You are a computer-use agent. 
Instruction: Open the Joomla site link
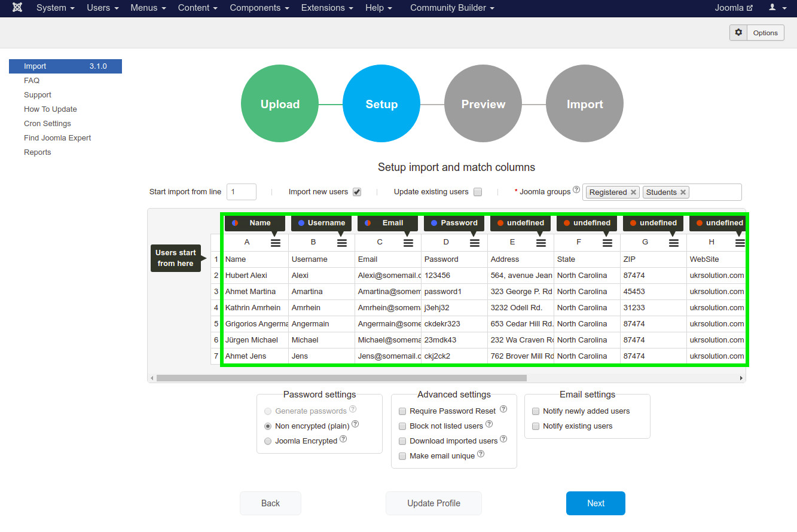coord(734,8)
